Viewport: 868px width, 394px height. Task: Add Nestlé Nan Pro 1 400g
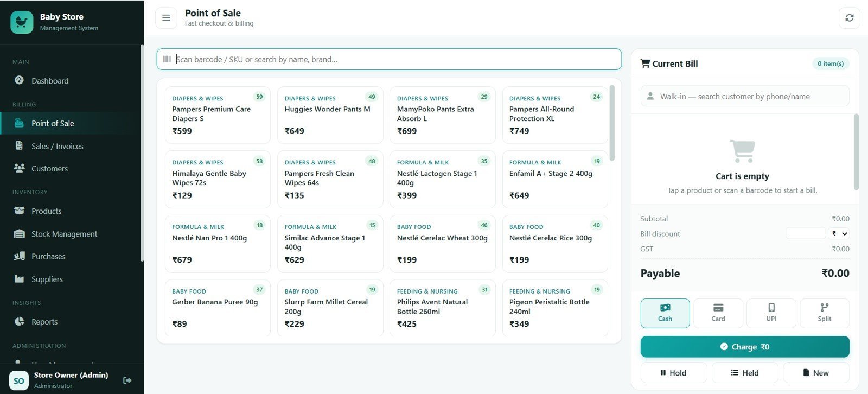tap(218, 244)
